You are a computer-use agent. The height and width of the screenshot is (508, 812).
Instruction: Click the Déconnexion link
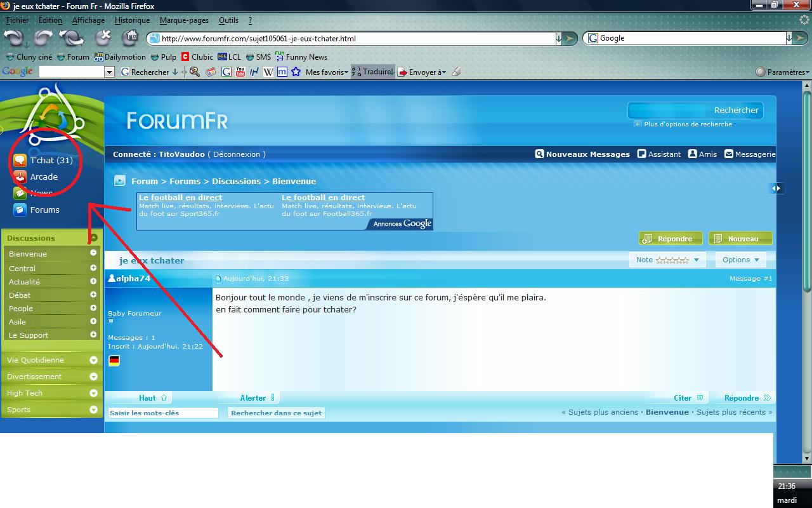pos(237,154)
